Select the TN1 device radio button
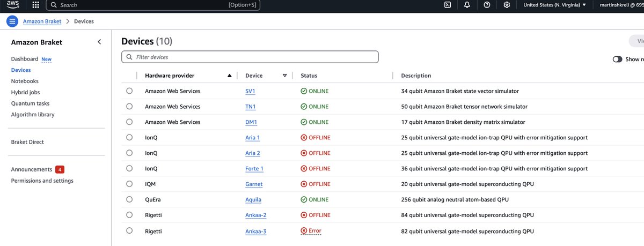This screenshot has width=644, height=246. coord(129,107)
